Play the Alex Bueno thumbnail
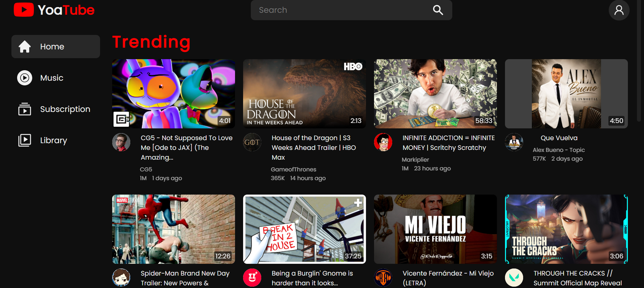644x288 pixels. pyautogui.click(x=566, y=94)
